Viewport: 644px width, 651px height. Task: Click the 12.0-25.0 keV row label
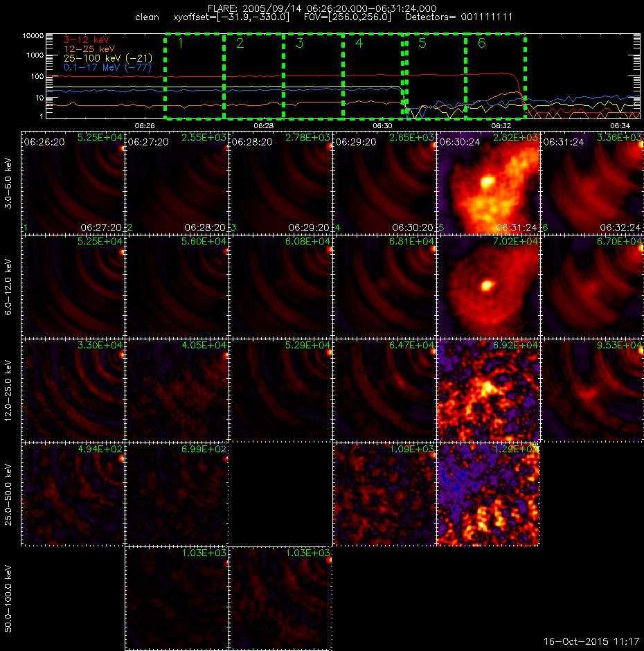(8, 391)
